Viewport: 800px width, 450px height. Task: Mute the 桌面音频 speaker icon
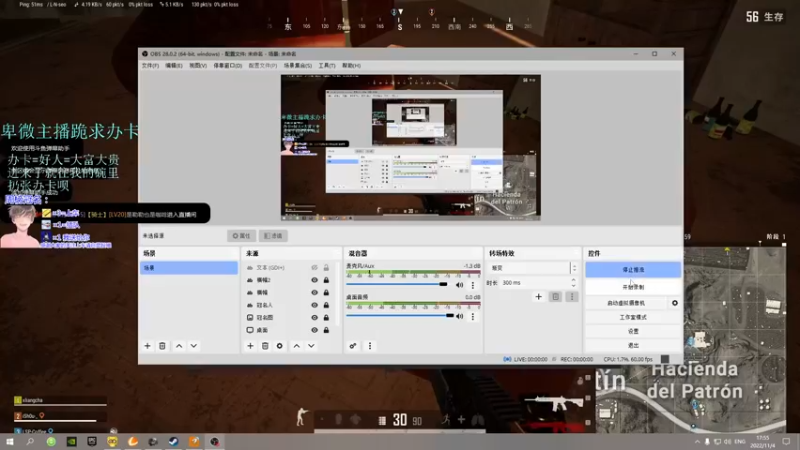[x=459, y=316]
